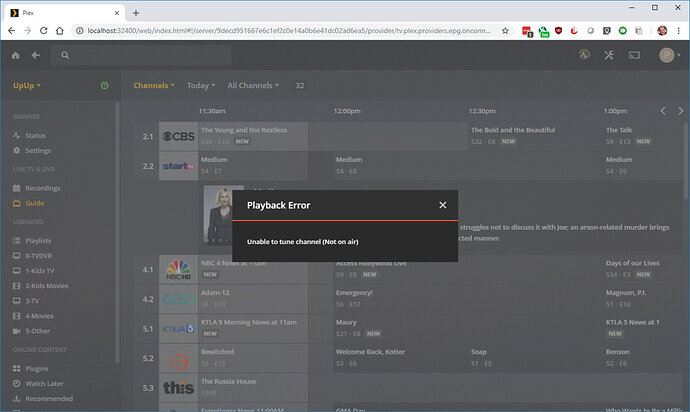Viewport: 690px width, 412px height.
Task: Close the Plex browser tab
Action: 117,13
